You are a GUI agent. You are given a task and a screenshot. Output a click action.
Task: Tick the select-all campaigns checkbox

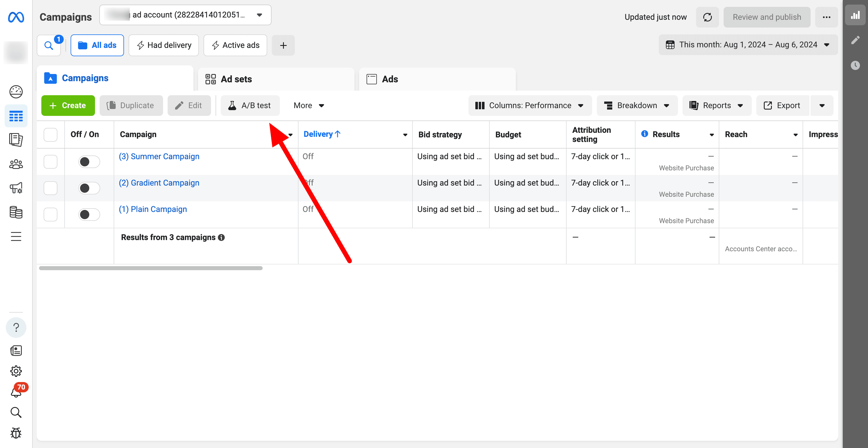pos(51,135)
